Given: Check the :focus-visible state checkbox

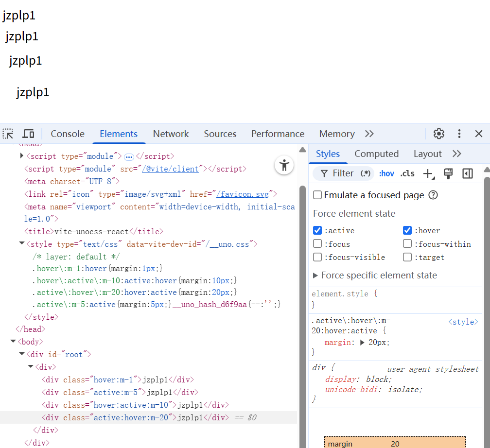Looking at the screenshot, I should coord(317,257).
